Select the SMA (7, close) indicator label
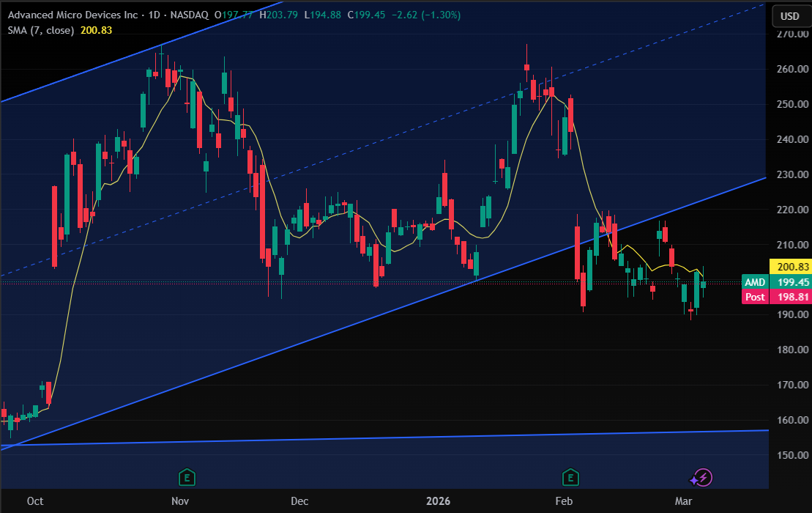This screenshot has width=812, height=513. point(41,30)
